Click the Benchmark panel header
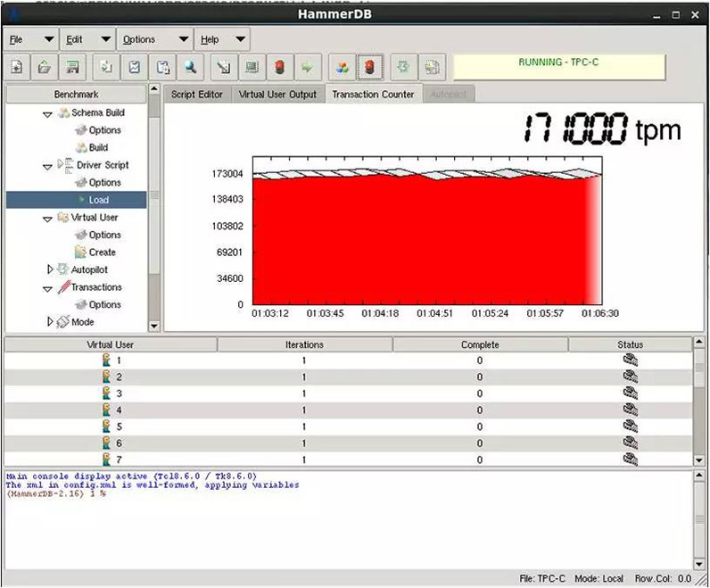Viewport: 710px width, 588px height. click(x=76, y=95)
